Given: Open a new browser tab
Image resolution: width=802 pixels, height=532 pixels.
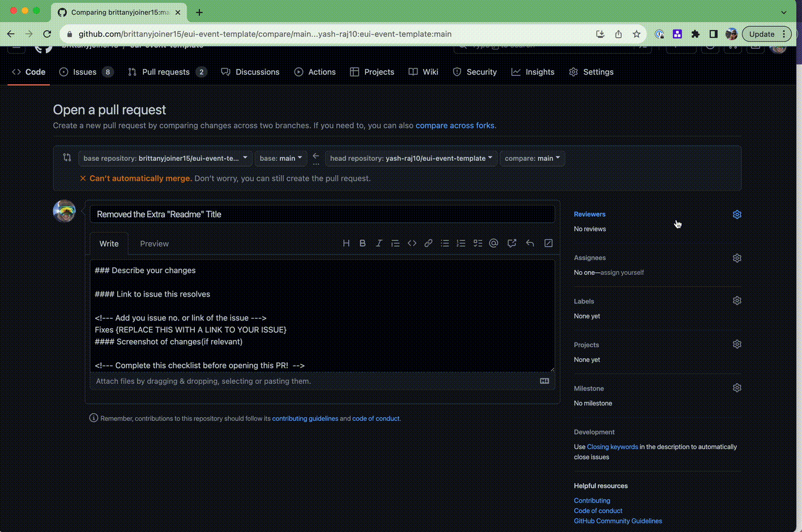Looking at the screenshot, I should point(199,12).
